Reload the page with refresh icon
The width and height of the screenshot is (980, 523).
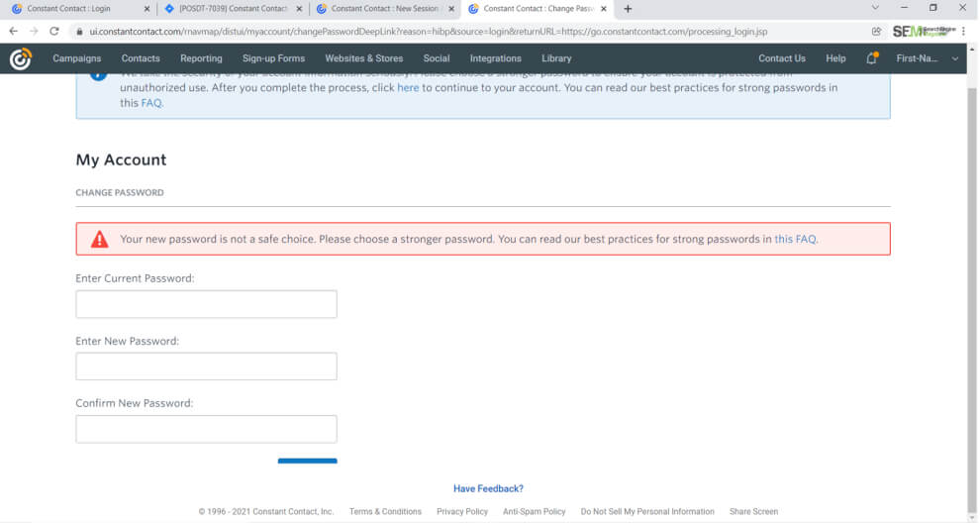point(54,32)
